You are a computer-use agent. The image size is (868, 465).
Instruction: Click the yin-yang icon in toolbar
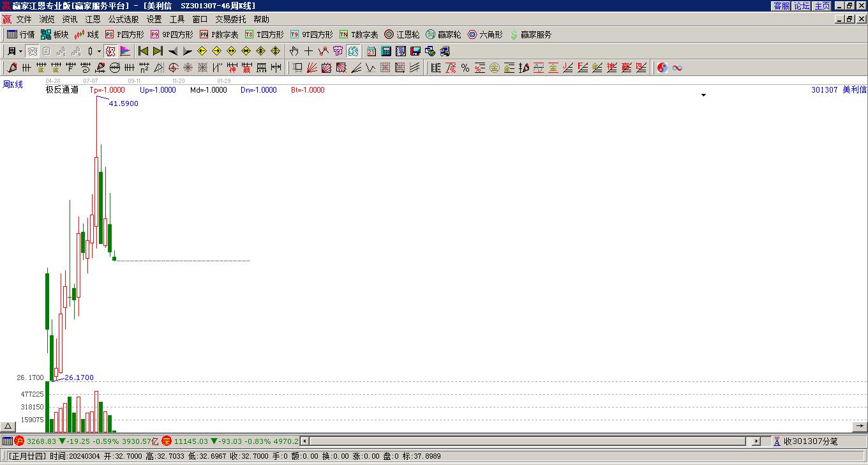coord(662,68)
